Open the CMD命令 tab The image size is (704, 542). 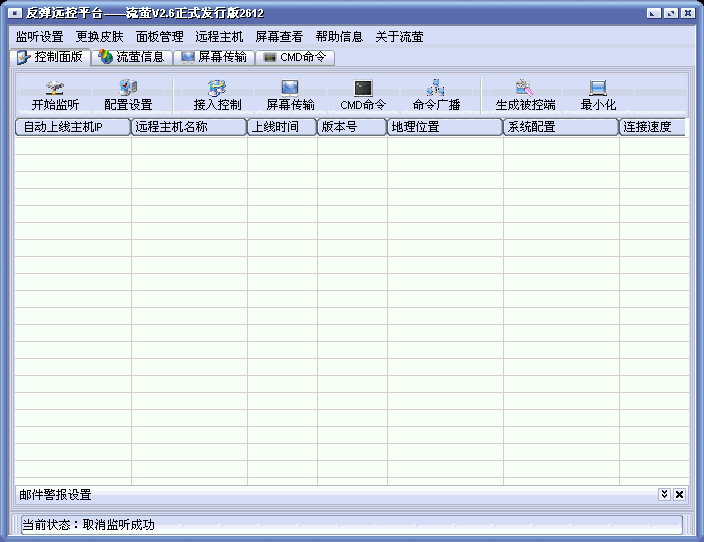tap(294, 57)
